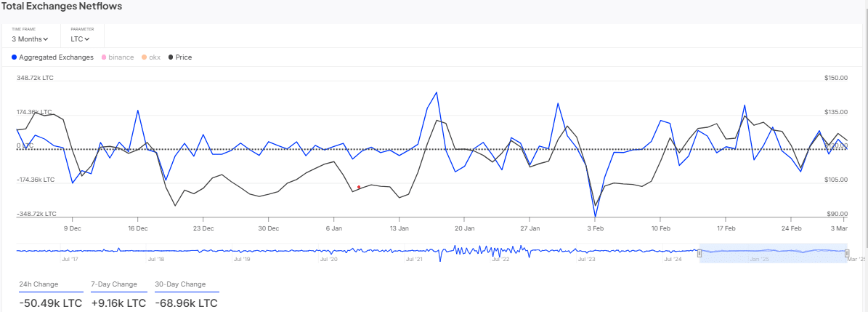Click the blue Aggregated Exchanges legend dot
Viewport: 868px width, 312px height.
coord(15,57)
